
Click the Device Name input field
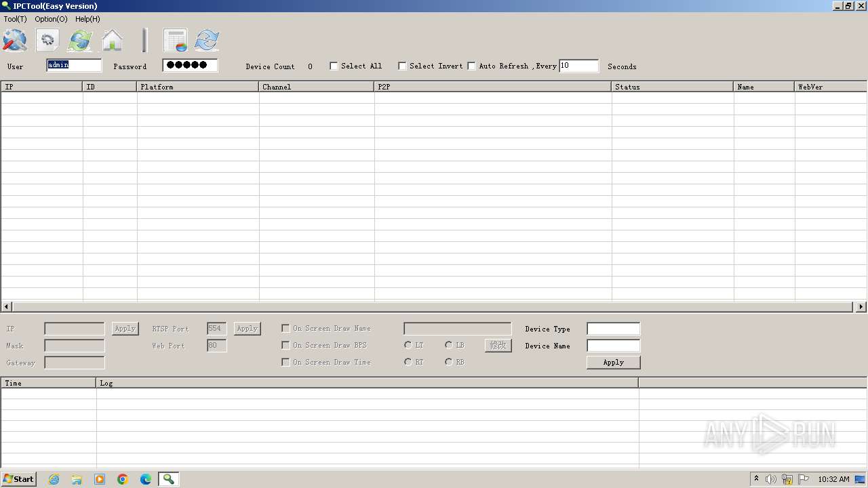pyautogui.click(x=614, y=346)
